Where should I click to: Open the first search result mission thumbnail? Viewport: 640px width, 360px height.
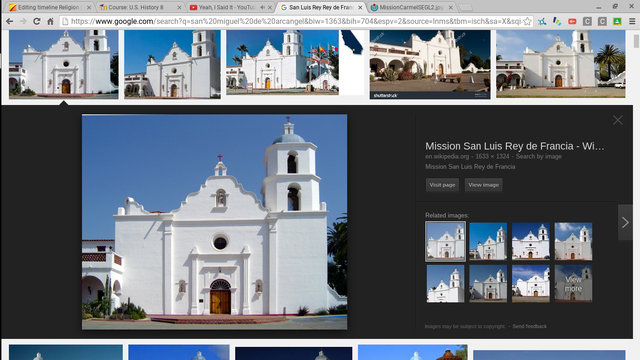point(64,64)
